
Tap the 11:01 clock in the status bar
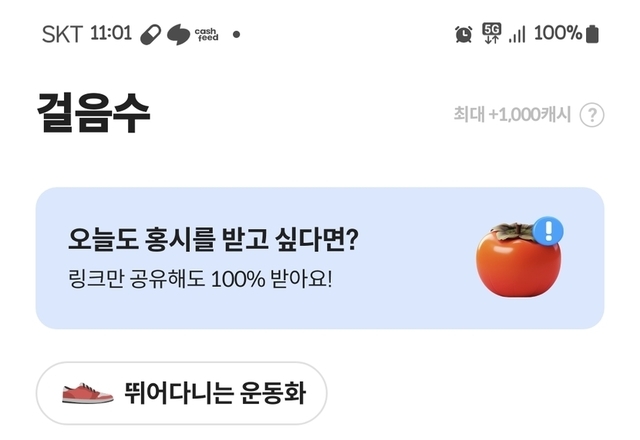(111, 34)
